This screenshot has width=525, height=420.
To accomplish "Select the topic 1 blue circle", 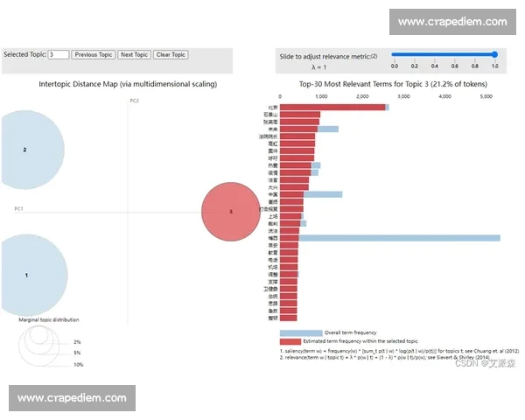I will coord(26,275).
